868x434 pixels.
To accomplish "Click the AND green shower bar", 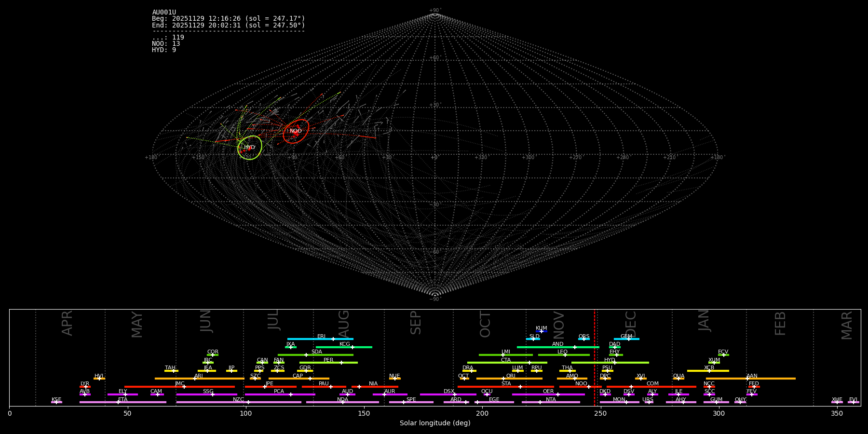I will tap(558, 347).
